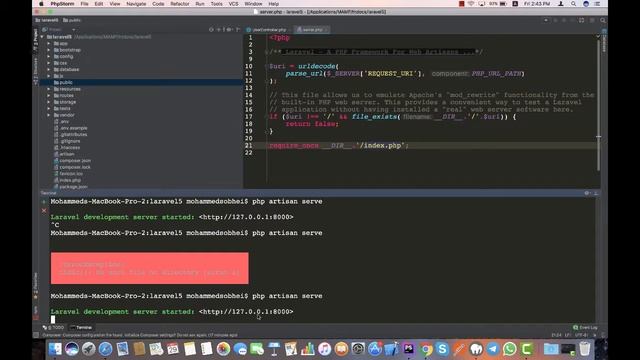Open the Refactor menu

pyautogui.click(x=180, y=4)
